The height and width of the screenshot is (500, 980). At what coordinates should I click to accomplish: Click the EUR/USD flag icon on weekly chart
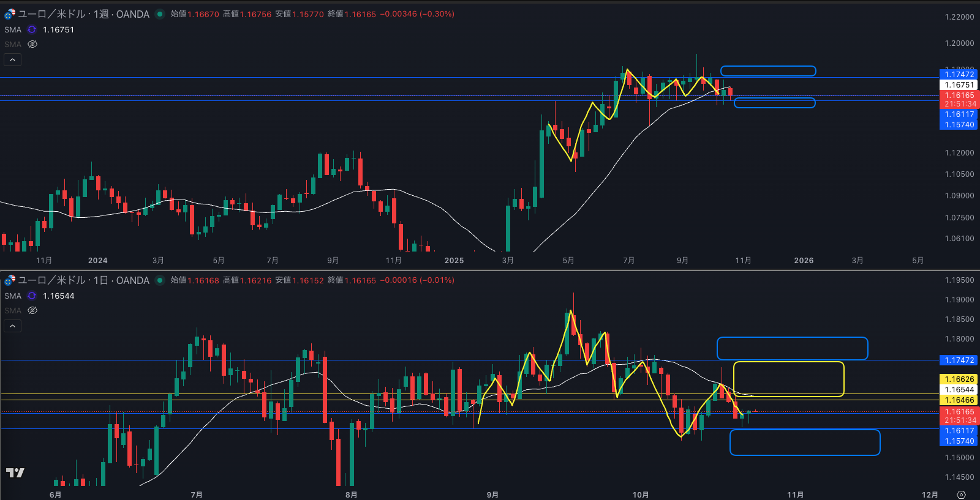pyautogui.click(x=10, y=14)
